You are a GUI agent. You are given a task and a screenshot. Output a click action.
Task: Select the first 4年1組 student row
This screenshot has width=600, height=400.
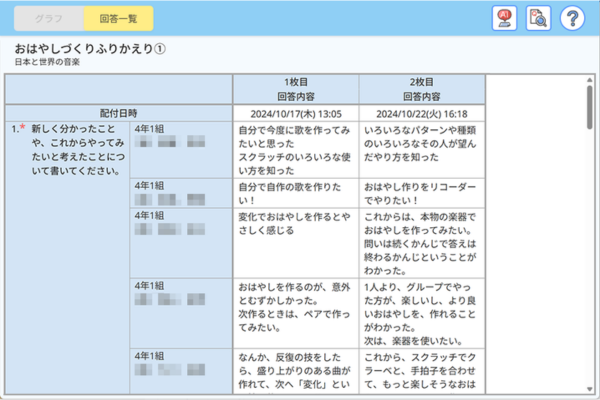(181, 148)
